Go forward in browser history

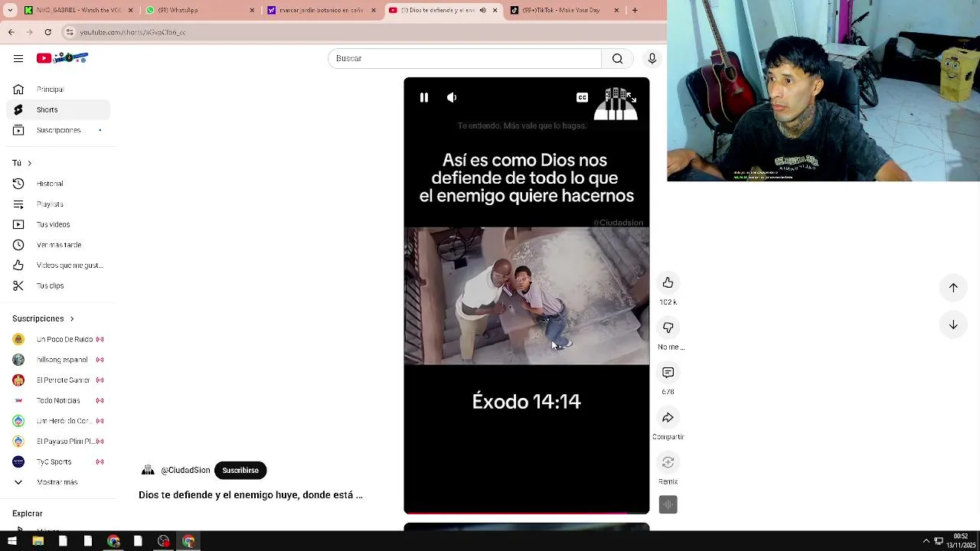[29, 32]
